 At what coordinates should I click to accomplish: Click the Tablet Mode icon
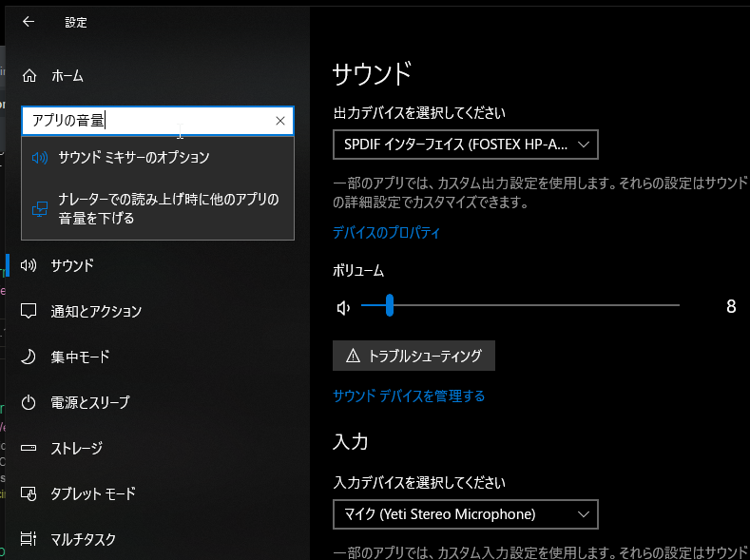[29, 493]
